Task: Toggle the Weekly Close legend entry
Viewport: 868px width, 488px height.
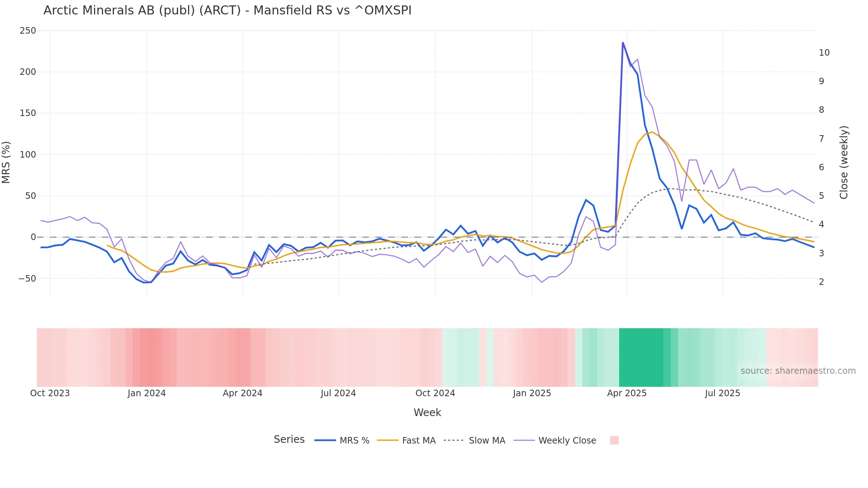Action: (x=555, y=440)
